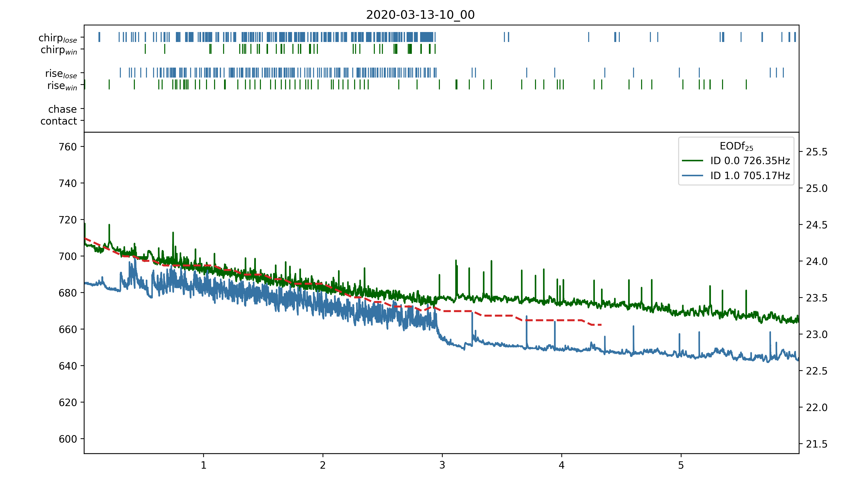The width and height of the screenshot is (841, 504).
Task: Click the x-axis tick label 5
Action: [x=681, y=465]
